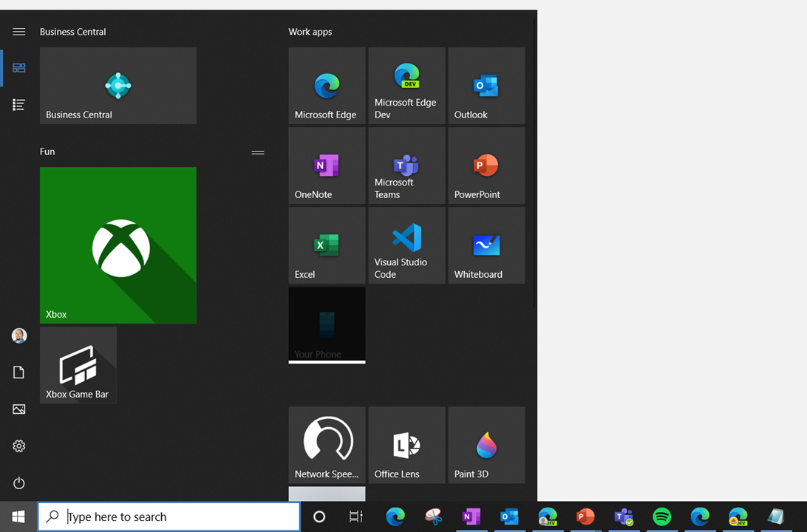Expand the Start menu hamburger button

click(x=19, y=32)
